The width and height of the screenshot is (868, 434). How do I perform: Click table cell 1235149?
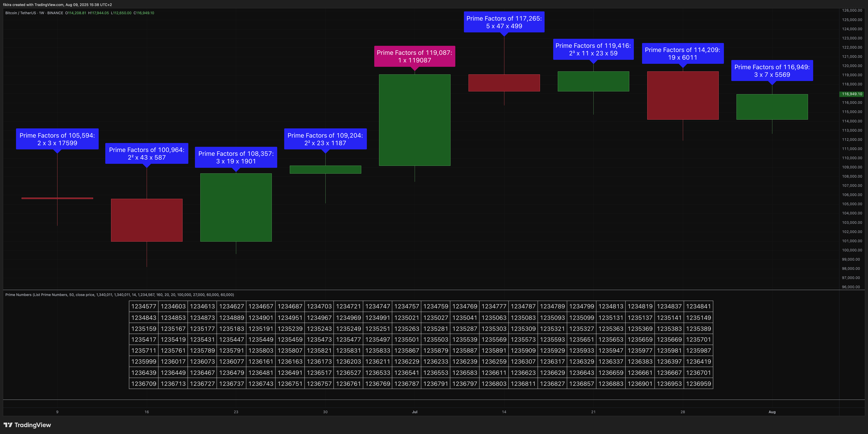click(698, 318)
